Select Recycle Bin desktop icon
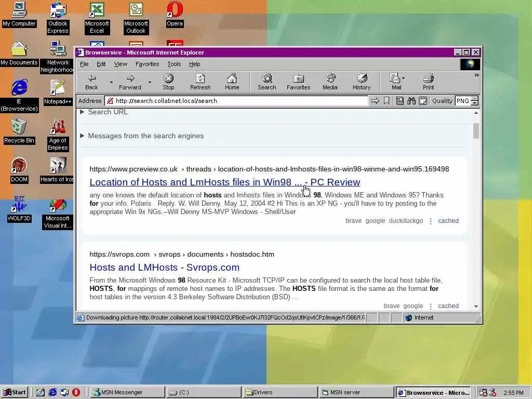 click(x=19, y=131)
